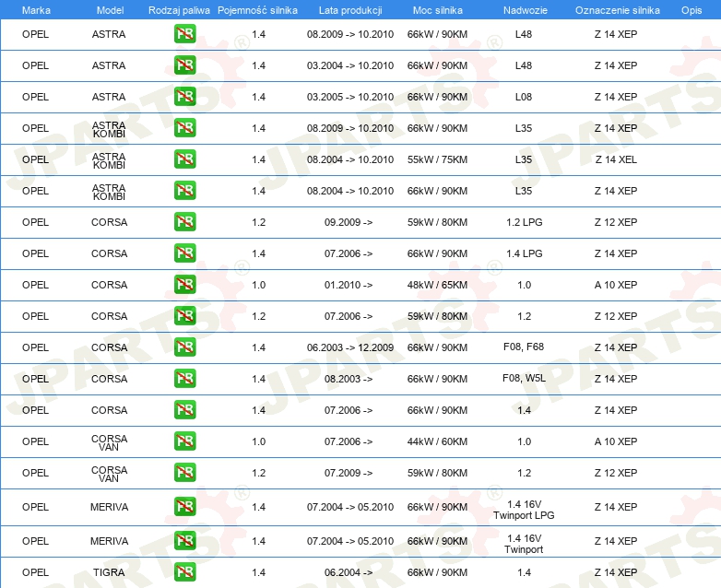Select the 48kW / 65KM power cell
Screen dimensions: 721x588
tap(437, 285)
